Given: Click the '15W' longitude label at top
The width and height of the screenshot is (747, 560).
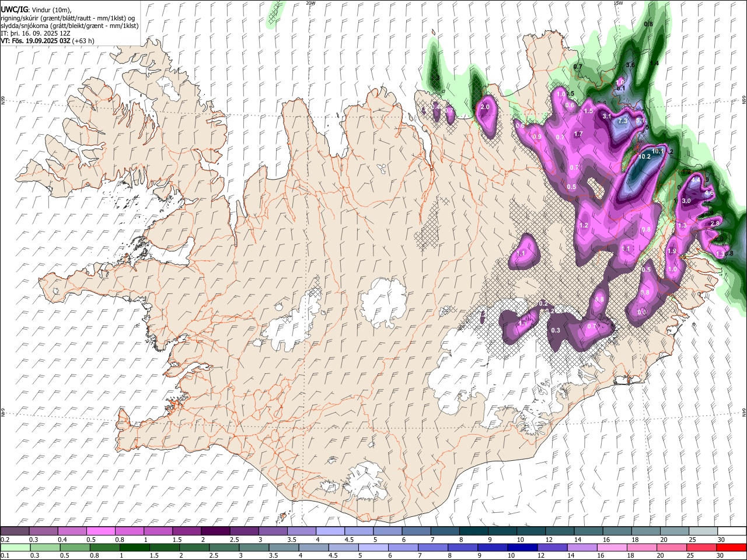Looking at the screenshot, I should point(618,3).
